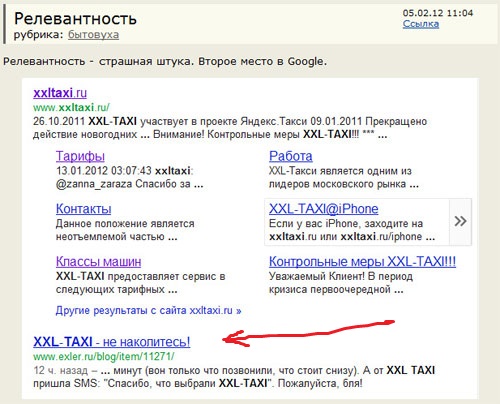Open XXL-TAXI - не наколитесь! result
500x404 pixels.
click(112, 342)
